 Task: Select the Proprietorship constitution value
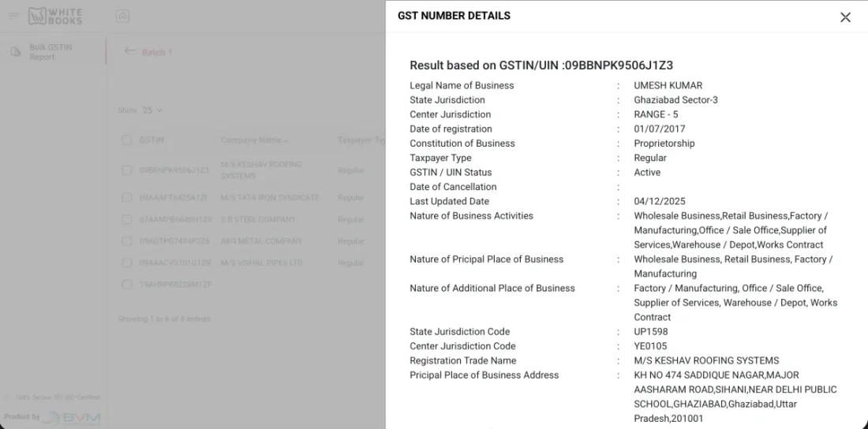pos(664,144)
